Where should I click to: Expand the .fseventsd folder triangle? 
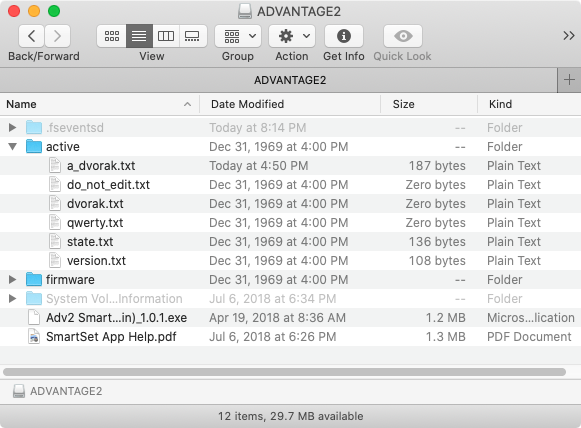point(13,127)
